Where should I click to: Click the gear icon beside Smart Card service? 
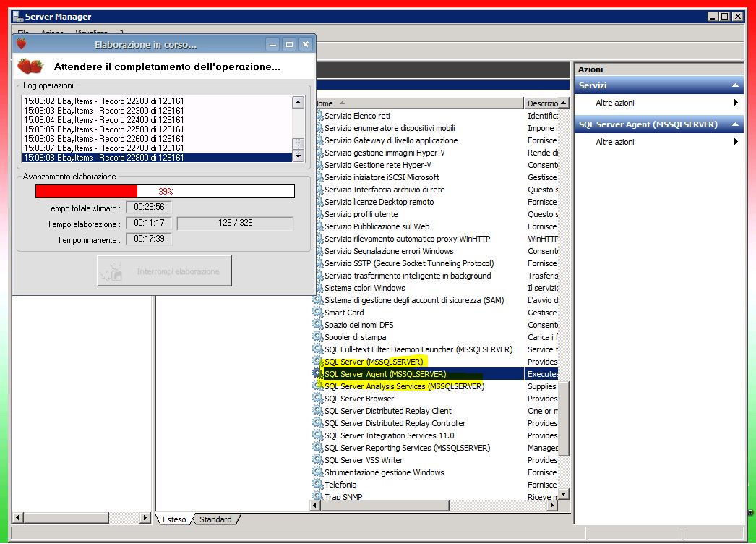317,313
